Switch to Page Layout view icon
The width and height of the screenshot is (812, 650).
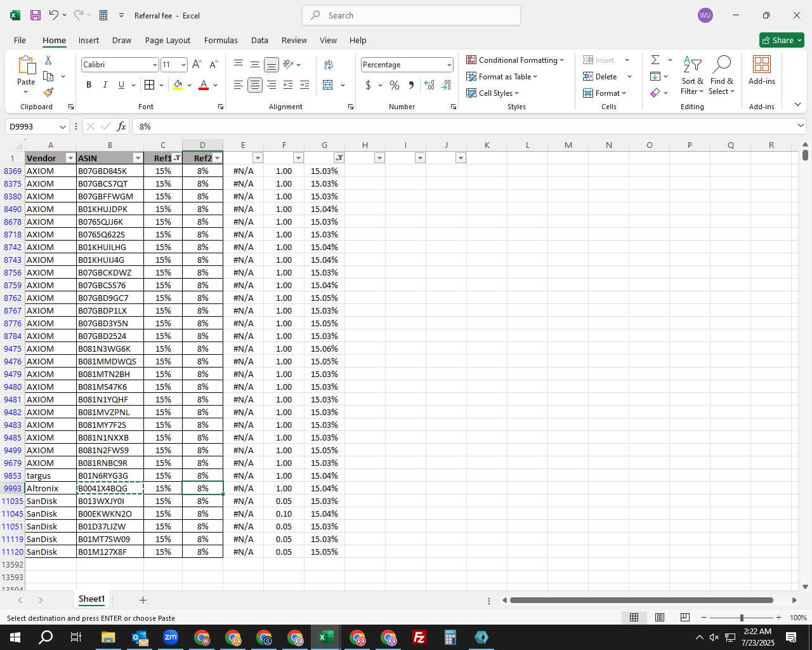[660, 618]
